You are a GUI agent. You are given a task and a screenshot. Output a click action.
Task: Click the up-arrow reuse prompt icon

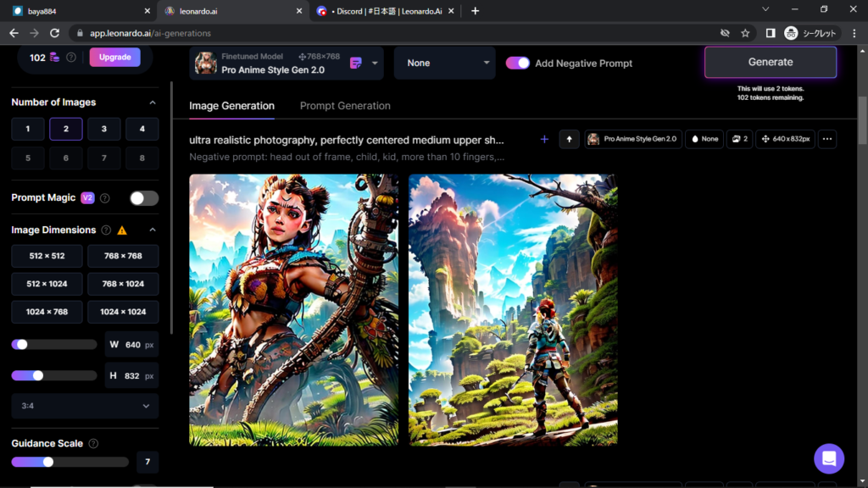pyautogui.click(x=569, y=139)
